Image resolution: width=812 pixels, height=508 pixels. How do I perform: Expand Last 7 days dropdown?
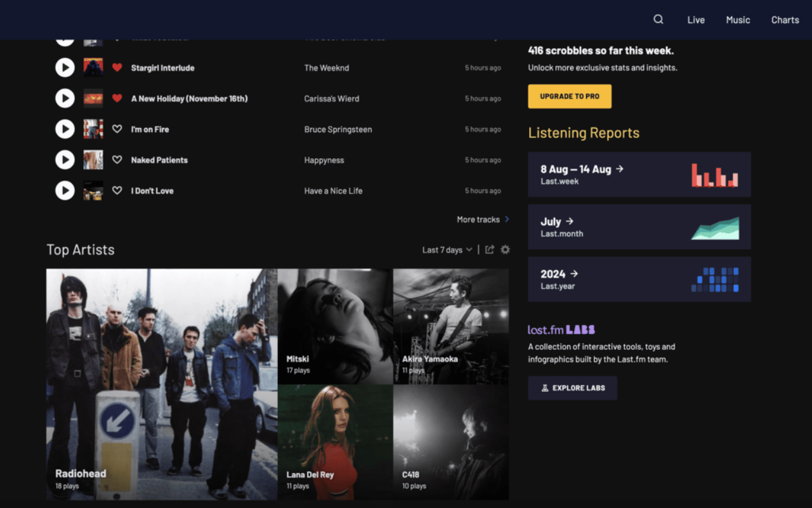point(447,250)
